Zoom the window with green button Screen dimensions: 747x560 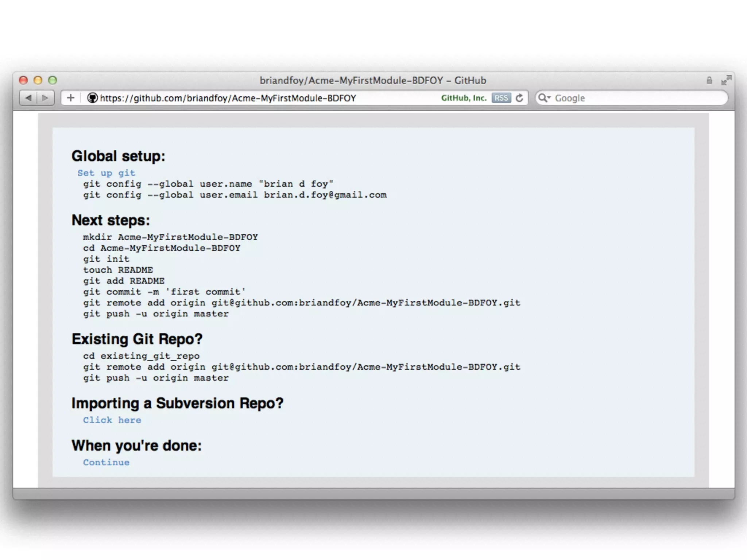(53, 80)
